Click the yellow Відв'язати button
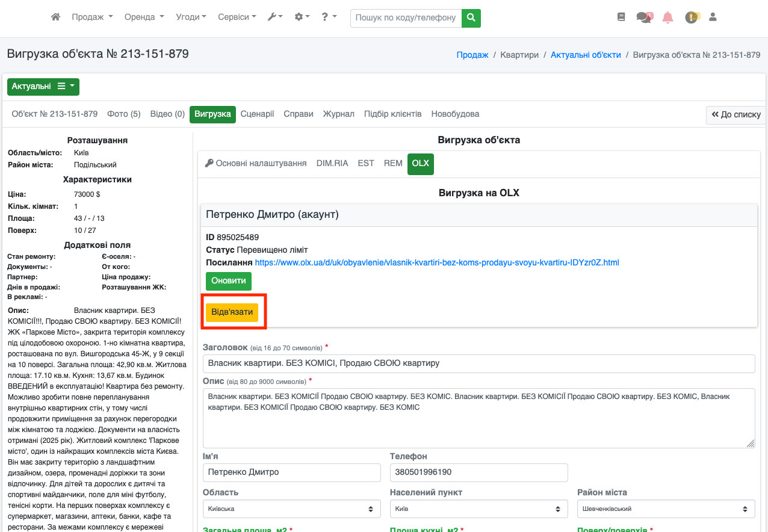 pyautogui.click(x=232, y=312)
